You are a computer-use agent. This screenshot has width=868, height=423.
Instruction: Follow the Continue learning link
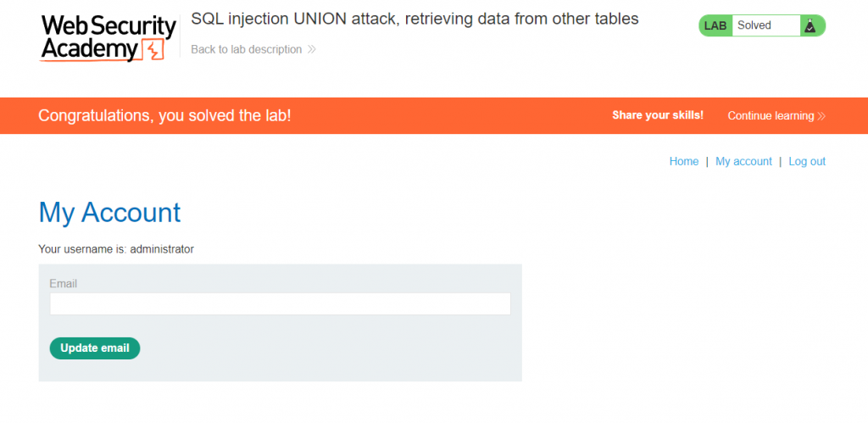click(771, 115)
